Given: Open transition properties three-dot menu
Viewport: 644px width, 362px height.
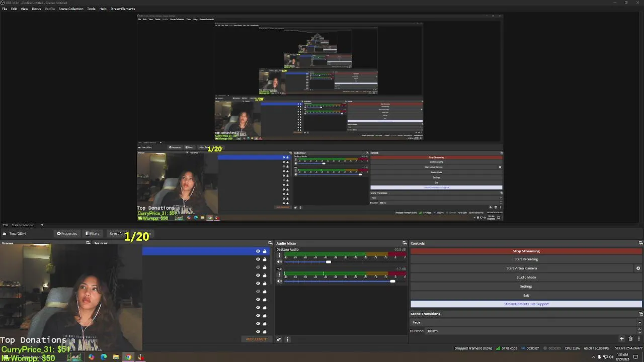Looking at the screenshot, I should pos(639,339).
